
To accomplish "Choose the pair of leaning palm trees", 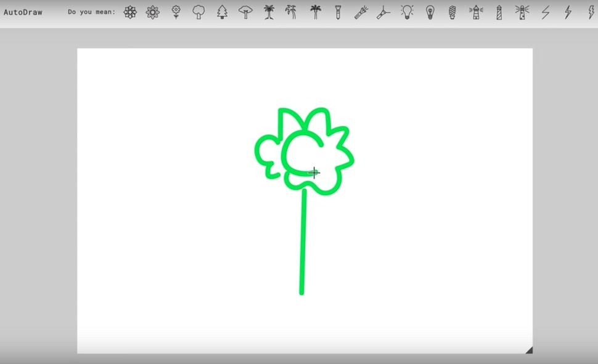I will 292,12.
